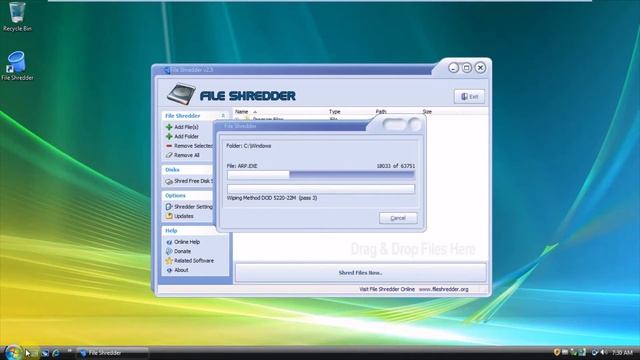The height and width of the screenshot is (360, 640).
Task: Click the security shield tray icon
Action: (556, 352)
